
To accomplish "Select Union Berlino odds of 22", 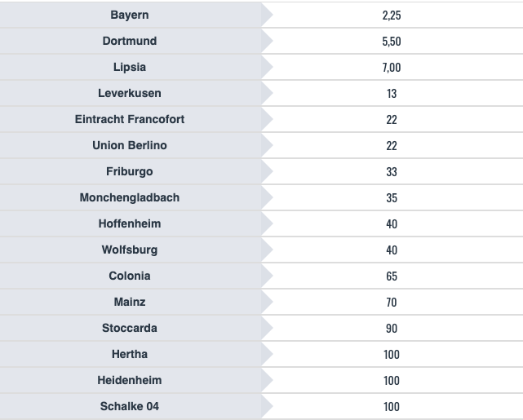I will (x=392, y=146).
